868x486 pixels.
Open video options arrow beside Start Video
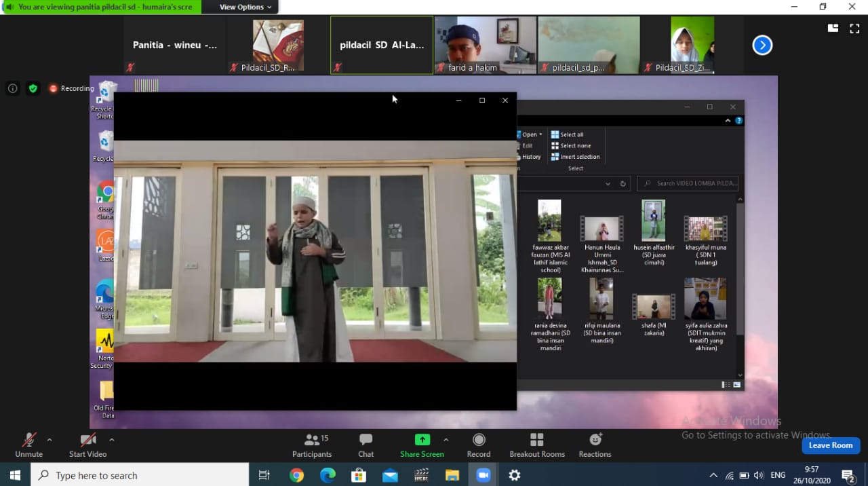click(x=112, y=440)
